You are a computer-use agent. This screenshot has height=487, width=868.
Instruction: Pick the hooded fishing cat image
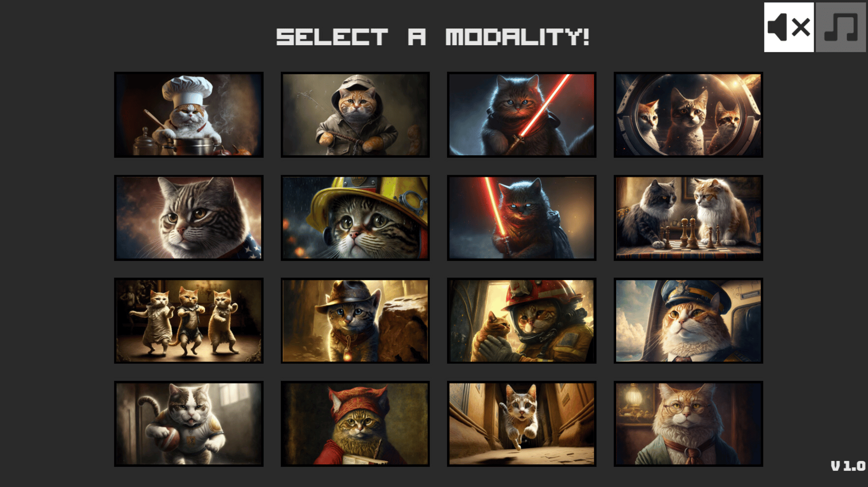tap(355, 115)
